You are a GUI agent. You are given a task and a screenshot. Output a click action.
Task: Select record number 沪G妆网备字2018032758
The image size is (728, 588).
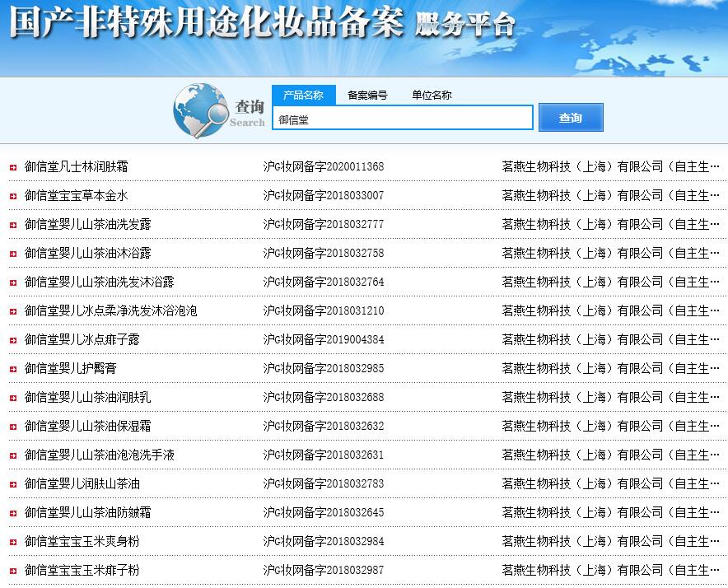coord(324,253)
